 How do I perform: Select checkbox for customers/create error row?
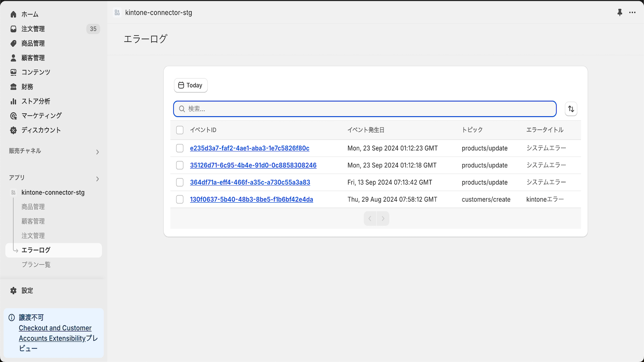(180, 200)
